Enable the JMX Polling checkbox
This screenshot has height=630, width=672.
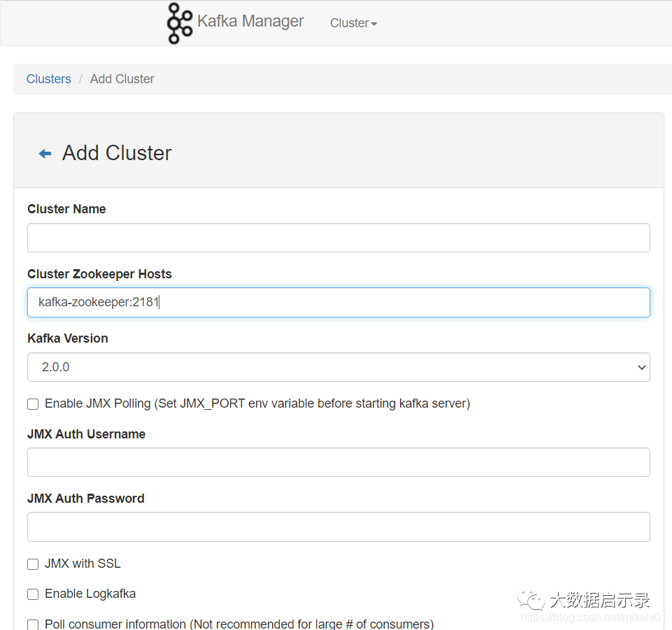click(x=33, y=404)
